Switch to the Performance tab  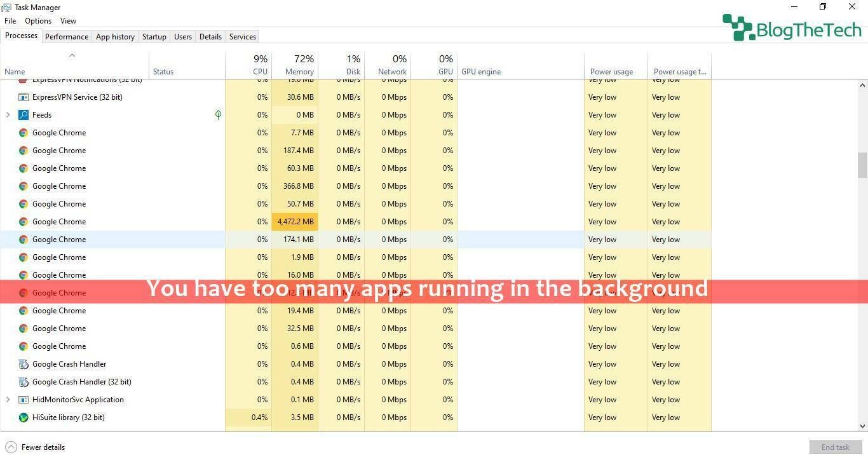pos(67,37)
